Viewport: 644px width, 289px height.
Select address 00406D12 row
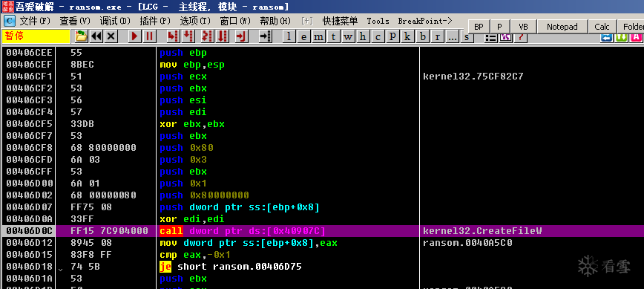coord(29,243)
